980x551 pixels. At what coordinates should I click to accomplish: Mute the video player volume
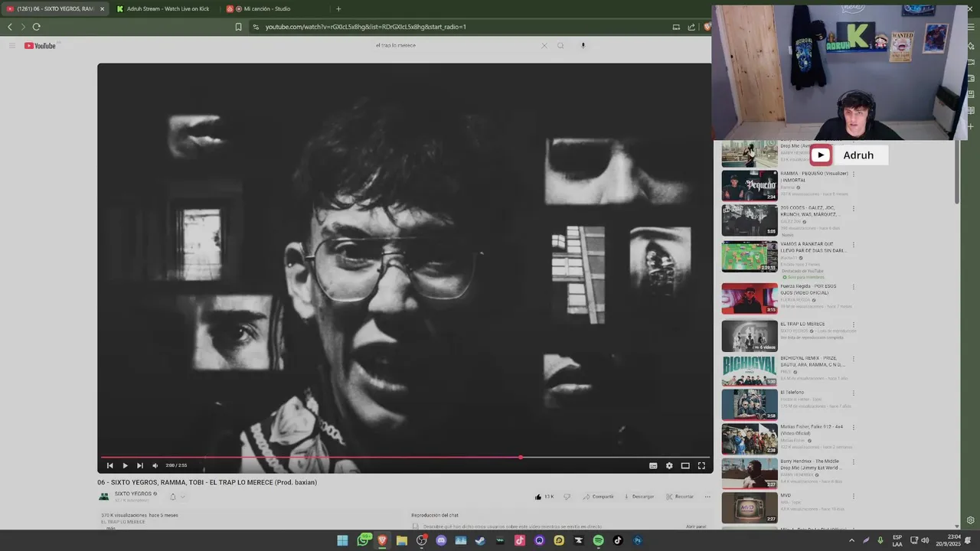(155, 465)
